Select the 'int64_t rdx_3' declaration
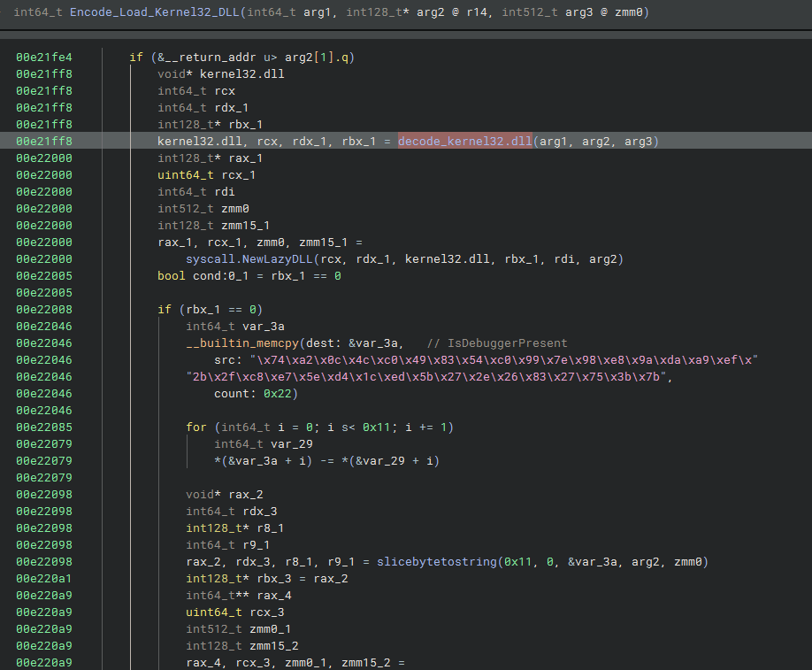 232,511
